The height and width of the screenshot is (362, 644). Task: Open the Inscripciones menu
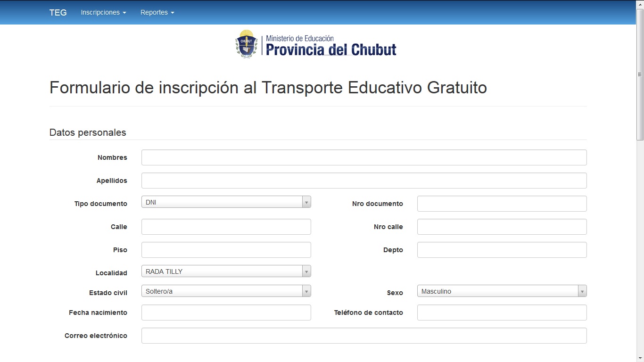click(103, 13)
